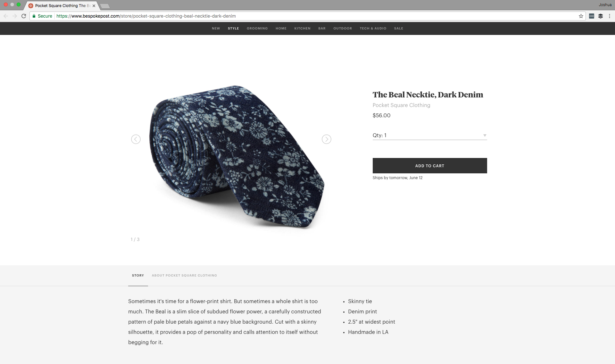Reload the page with the refresh icon
The width and height of the screenshot is (615, 364).
(24, 16)
